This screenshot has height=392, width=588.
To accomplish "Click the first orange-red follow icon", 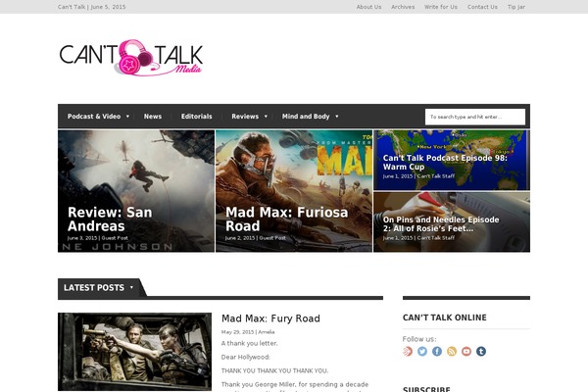I will [408, 351].
